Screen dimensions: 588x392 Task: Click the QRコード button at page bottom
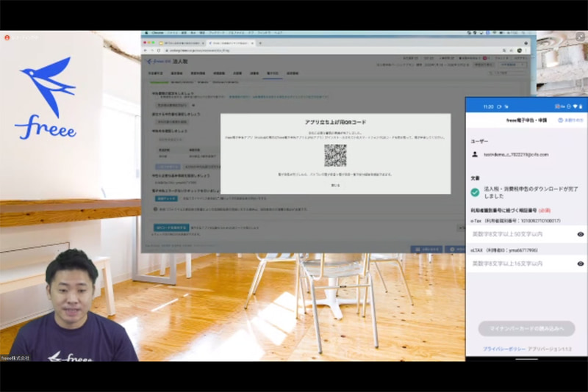(171, 228)
